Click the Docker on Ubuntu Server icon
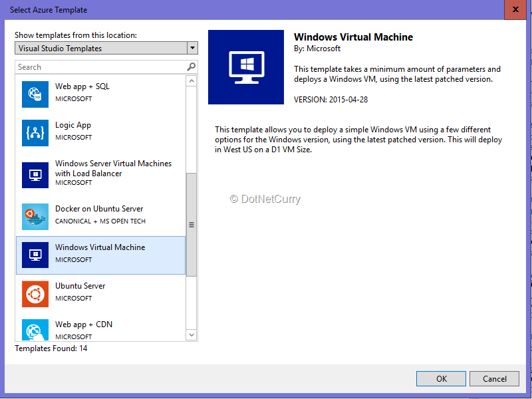 pyautogui.click(x=35, y=217)
